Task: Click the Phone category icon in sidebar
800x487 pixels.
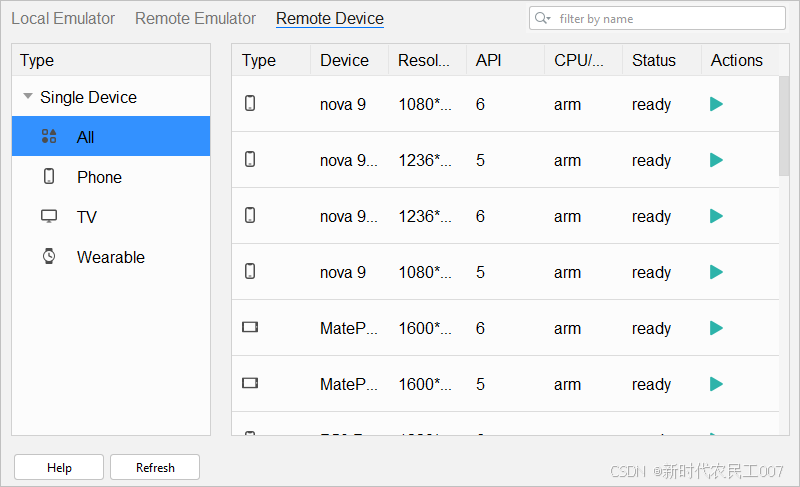Action: click(49, 176)
